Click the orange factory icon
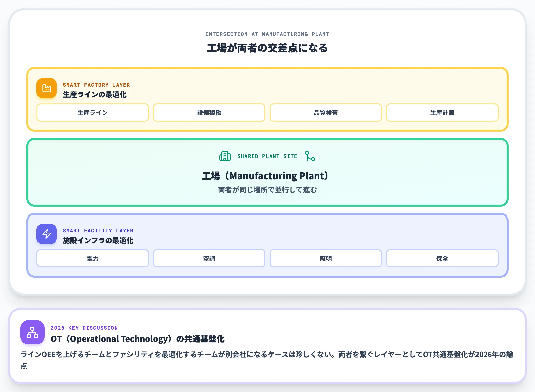Image resolution: width=535 pixels, height=392 pixels. [x=47, y=88]
